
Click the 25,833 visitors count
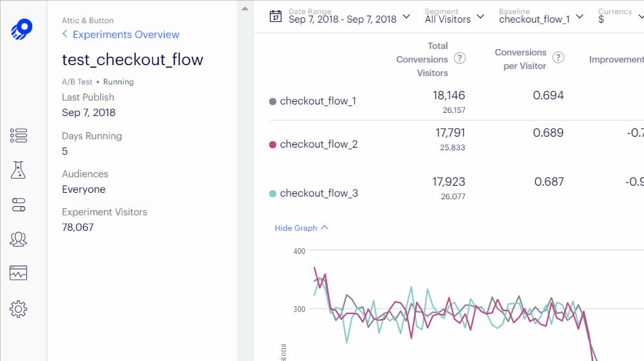[x=452, y=148]
